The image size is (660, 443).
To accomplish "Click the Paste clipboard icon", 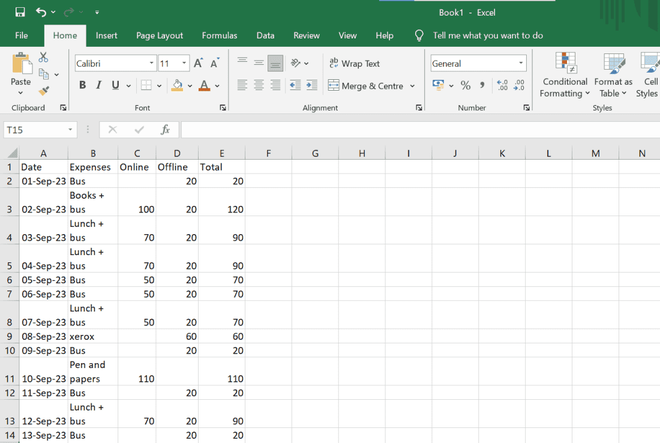I will pyautogui.click(x=21, y=63).
